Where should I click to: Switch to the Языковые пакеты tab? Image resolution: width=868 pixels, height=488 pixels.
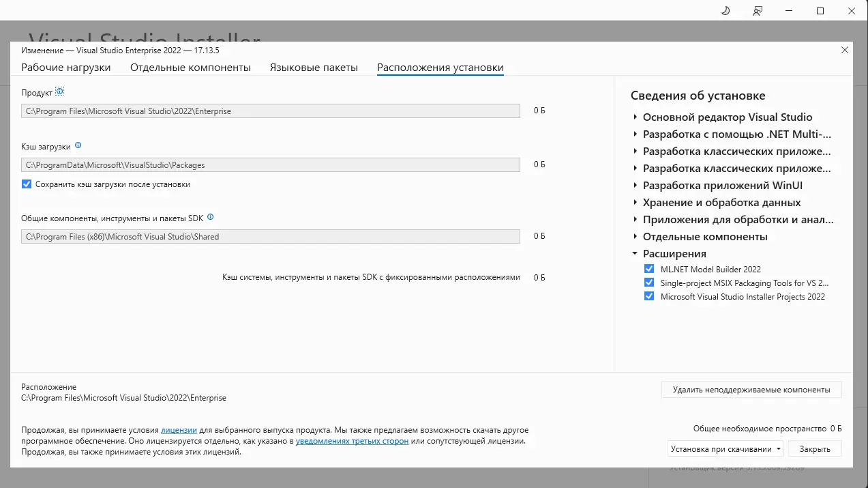tap(314, 68)
